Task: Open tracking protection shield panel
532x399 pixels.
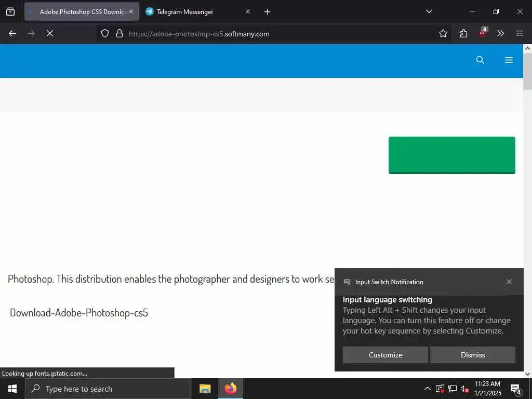Action: 105,33
